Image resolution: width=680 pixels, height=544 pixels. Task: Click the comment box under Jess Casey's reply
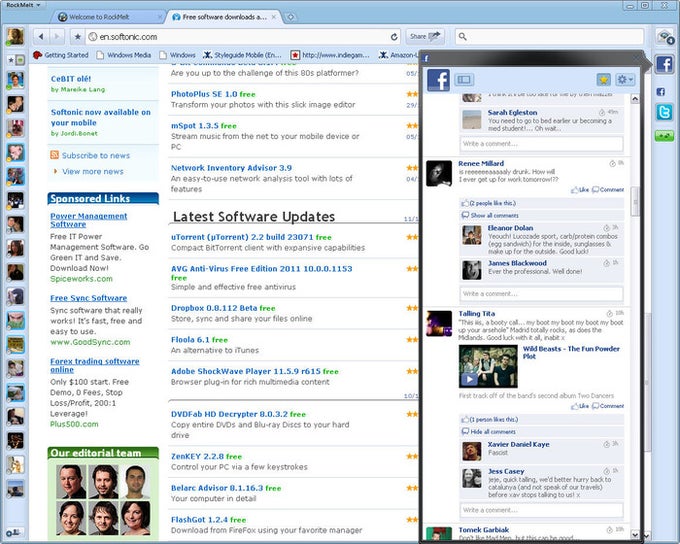tap(542, 510)
